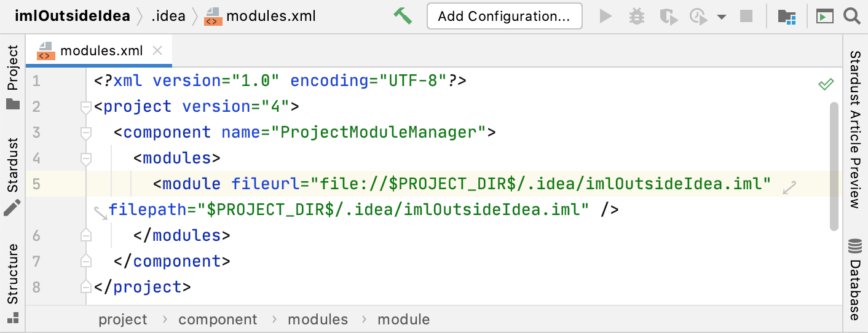868x333 pixels.
Task: Click the green hammer Build Project icon
Action: click(403, 16)
